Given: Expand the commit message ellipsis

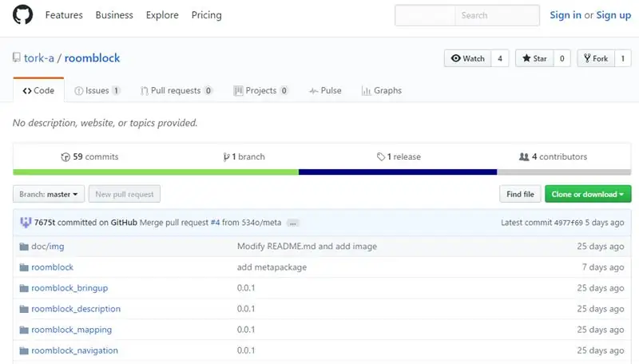Looking at the screenshot, I should 292,223.
